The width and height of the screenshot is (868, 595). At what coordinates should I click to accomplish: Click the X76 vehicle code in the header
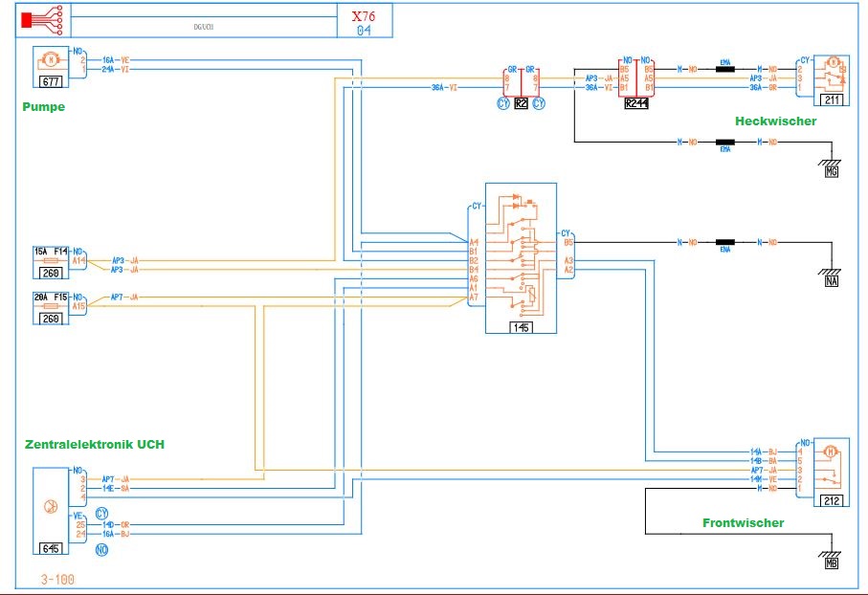(x=364, y=16)
